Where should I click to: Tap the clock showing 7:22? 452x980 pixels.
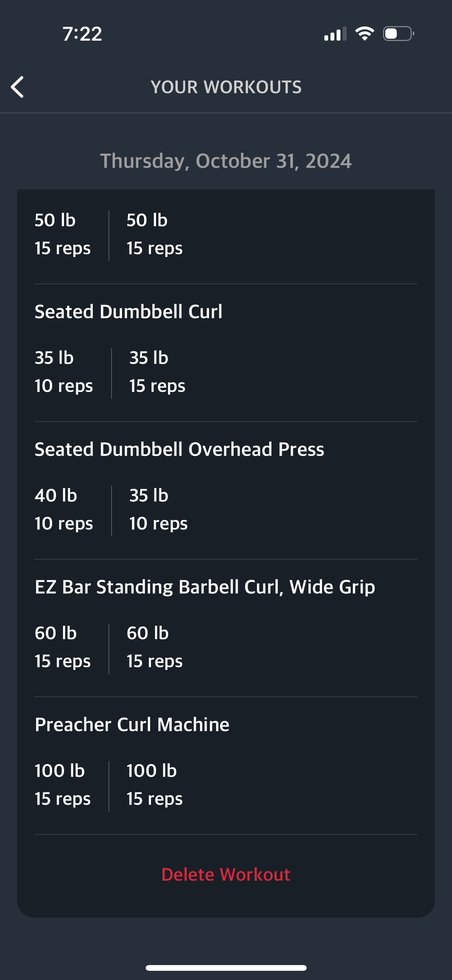coord(82,34)
